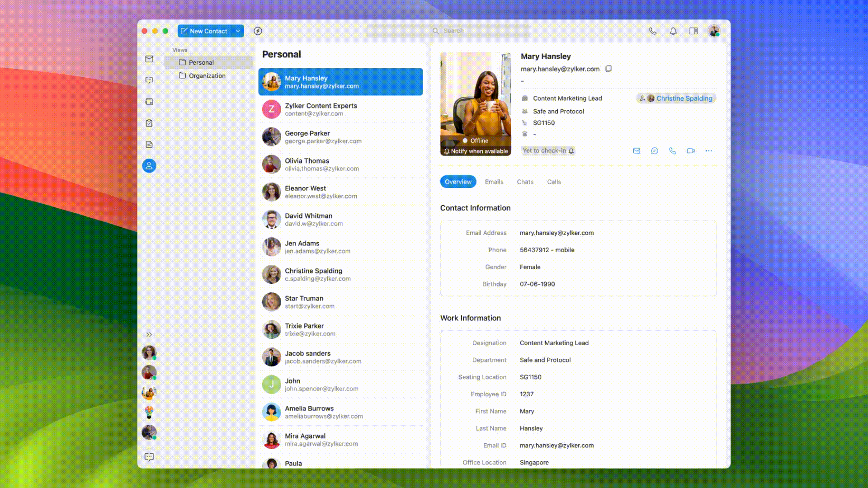This screenshot has width=868, height=488.
Task: Toggle the side panel layout icon
Action: (693, 31)
